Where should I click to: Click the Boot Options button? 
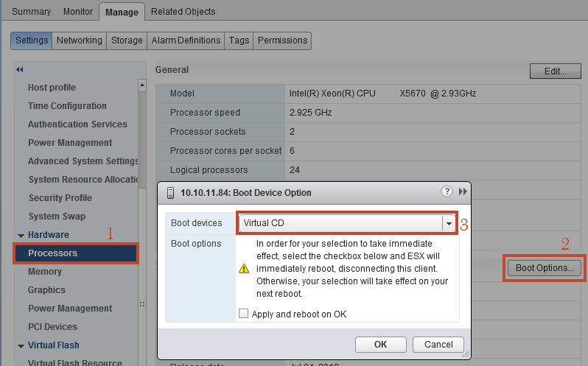click(544, 268)
